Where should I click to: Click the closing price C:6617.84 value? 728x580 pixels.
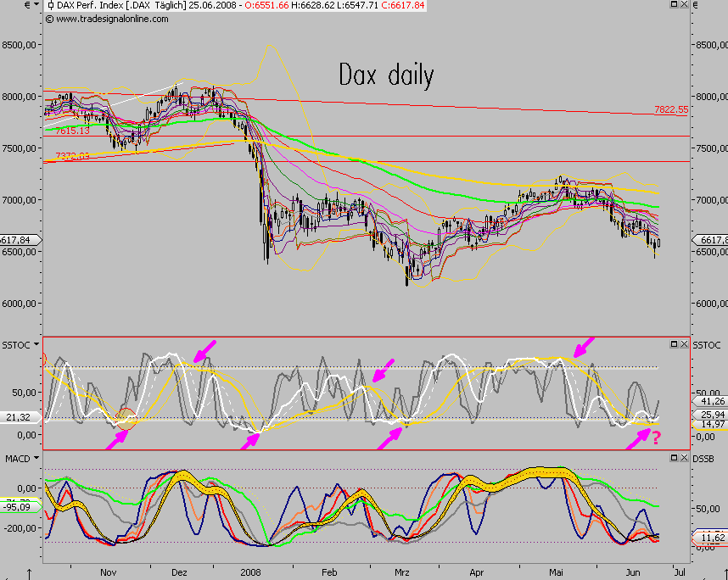[402, 6]
